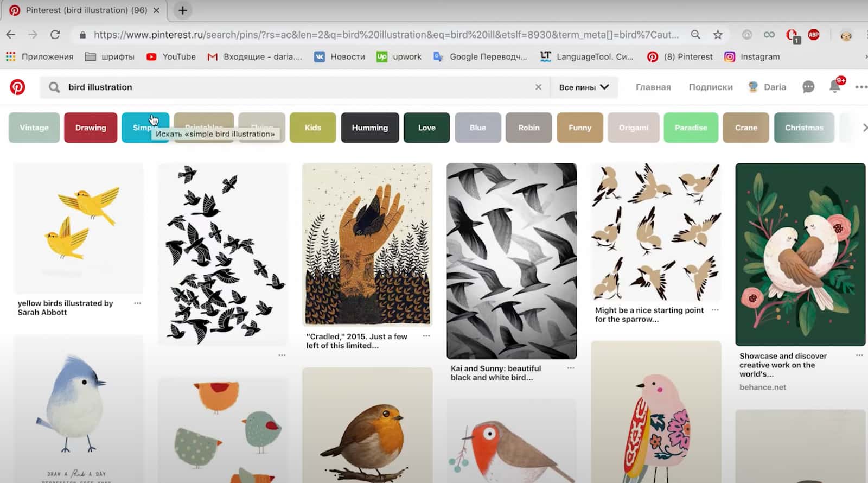Viewport: 868px width, 483px height.
Task: Open options for the Cradled 2015 pin
Action: coord(426,336)
